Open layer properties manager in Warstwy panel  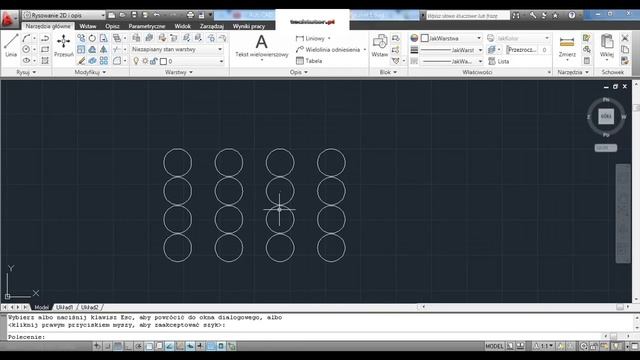136,38
